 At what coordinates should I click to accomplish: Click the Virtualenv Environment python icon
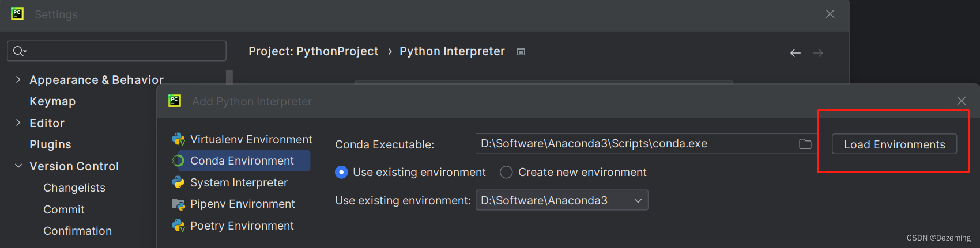pyautogui.click(x=178, y=139)
